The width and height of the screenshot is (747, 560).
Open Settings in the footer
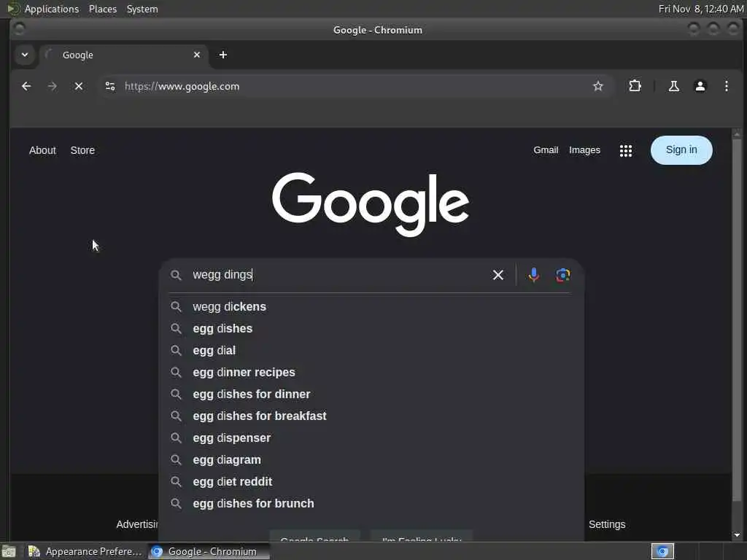(607, 524)
